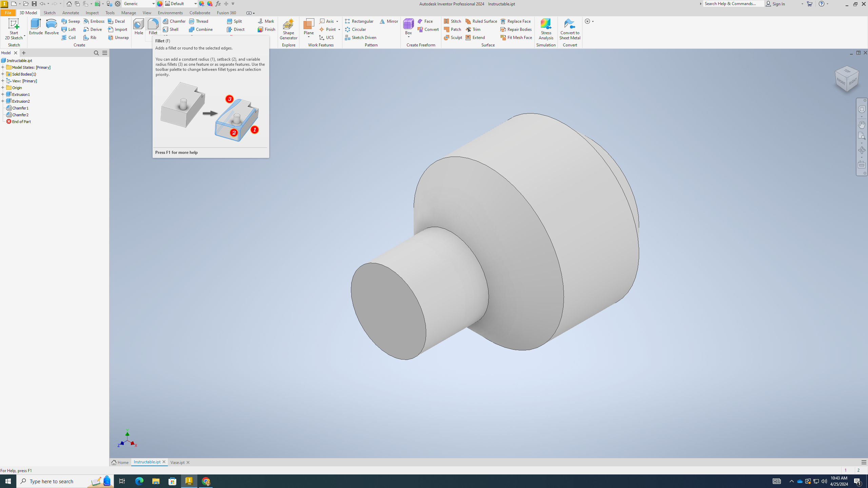
Task: Select the Revolve tool
Action: point(52,27)
